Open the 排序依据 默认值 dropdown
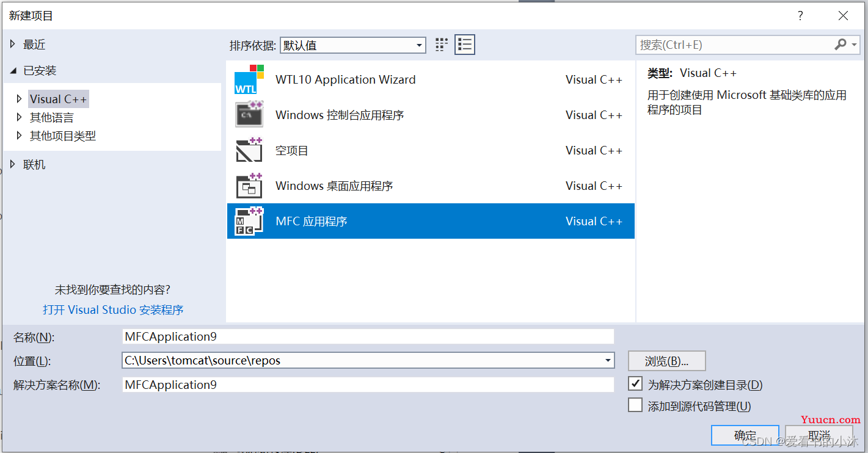The image size is (868, 453). [353, 45]
